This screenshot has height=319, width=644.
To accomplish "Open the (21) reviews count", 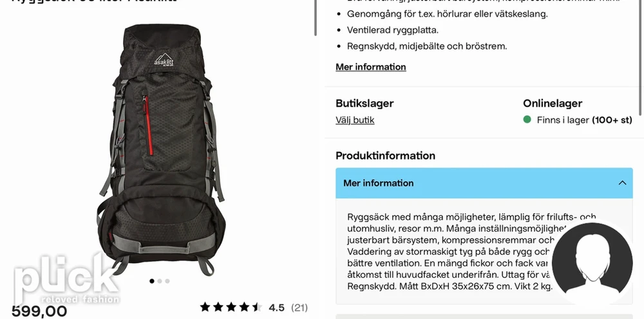I will click(299, 307).
